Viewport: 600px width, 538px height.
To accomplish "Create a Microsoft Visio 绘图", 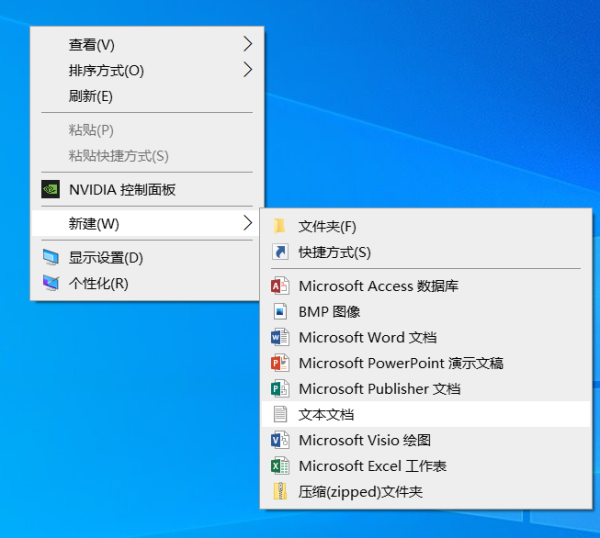I will click(x=426, y=440).
